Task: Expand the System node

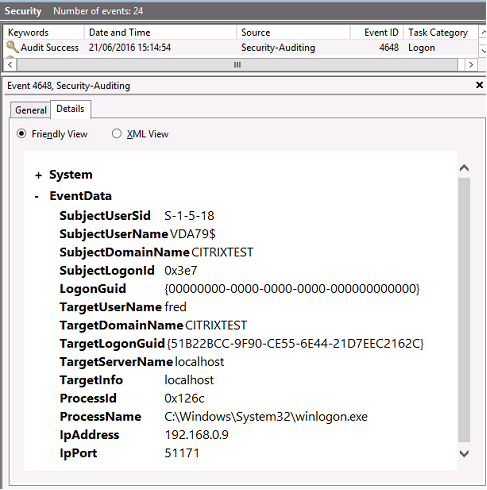Action: pos(38,175)
